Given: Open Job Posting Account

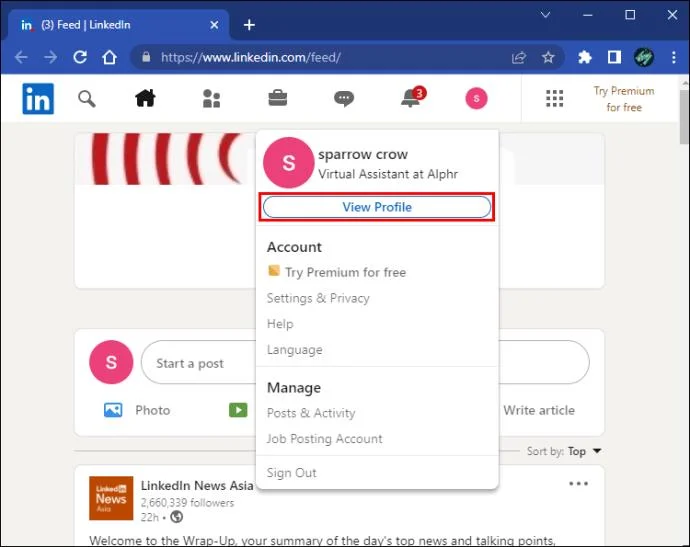Looking at the screenshot, I should [x=325, y=439].
